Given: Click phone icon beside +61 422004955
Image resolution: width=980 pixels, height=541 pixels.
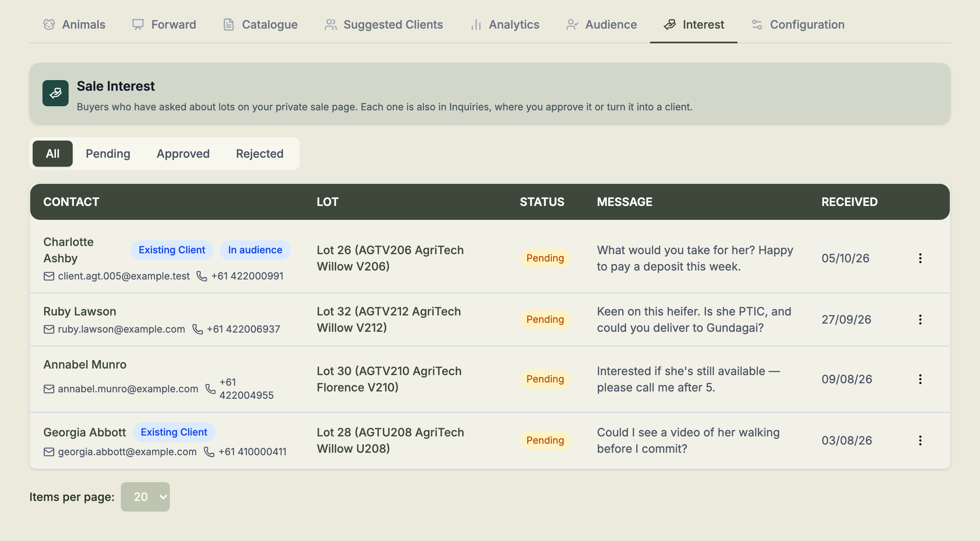Looking at the screenshot, I should point(210,389).
